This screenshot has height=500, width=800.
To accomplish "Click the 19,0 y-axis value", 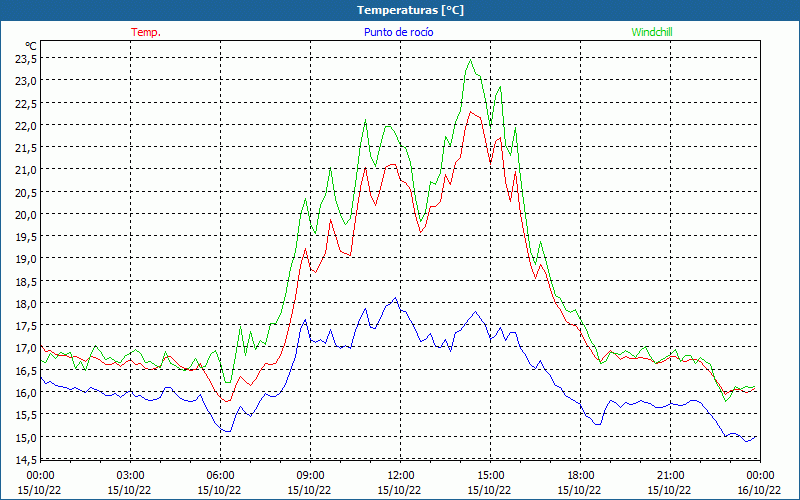I will [x=26, y=259].
